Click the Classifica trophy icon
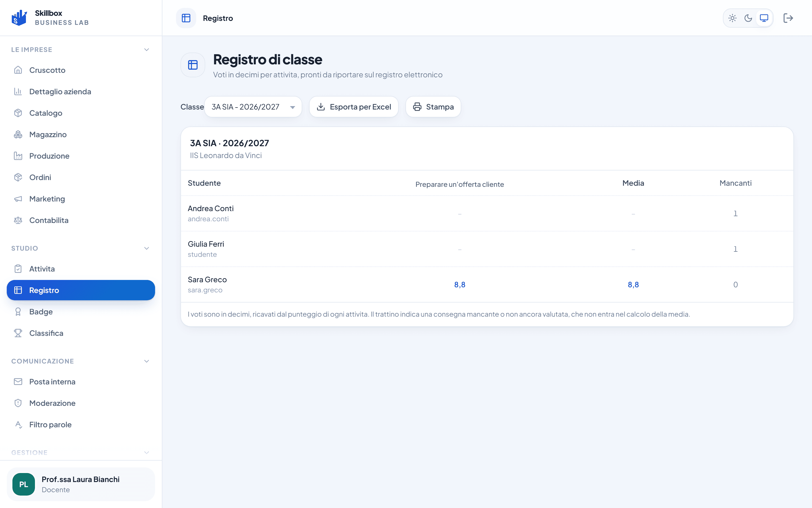Viewport: 812px width, 508px height. [x=18, y=333]
